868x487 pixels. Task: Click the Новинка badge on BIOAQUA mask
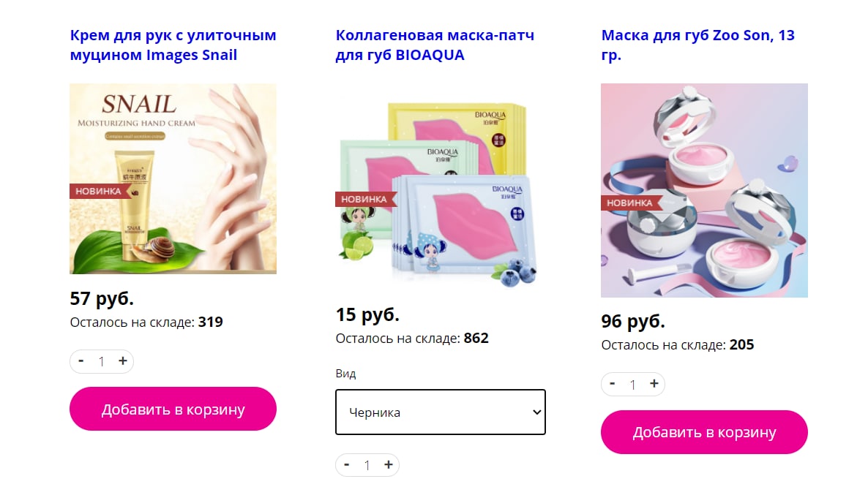coord(365,199)
